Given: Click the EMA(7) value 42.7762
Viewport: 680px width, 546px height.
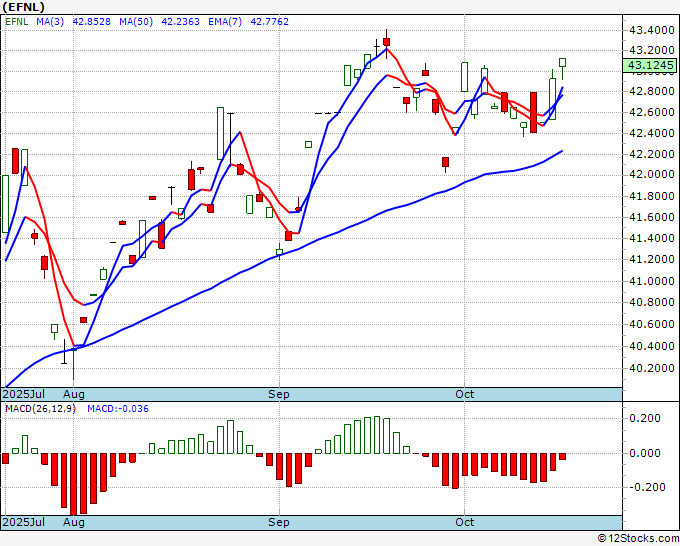Looking at the screenshot, I should tap(269, 22).
